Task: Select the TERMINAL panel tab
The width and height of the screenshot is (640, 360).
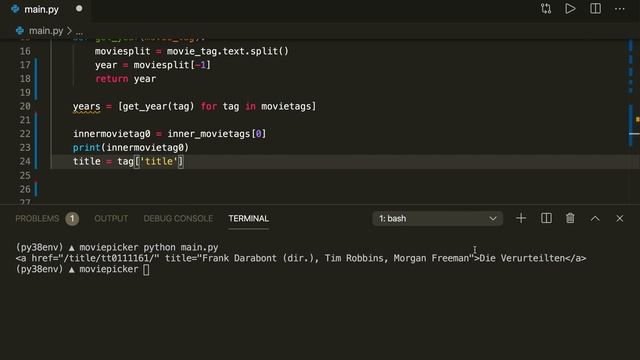Action: tap(249, 218)
